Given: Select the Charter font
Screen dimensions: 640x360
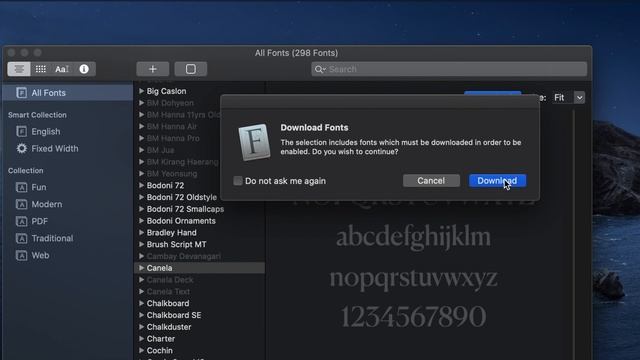Looking at the screenshot, I should [x=160, y=339].
